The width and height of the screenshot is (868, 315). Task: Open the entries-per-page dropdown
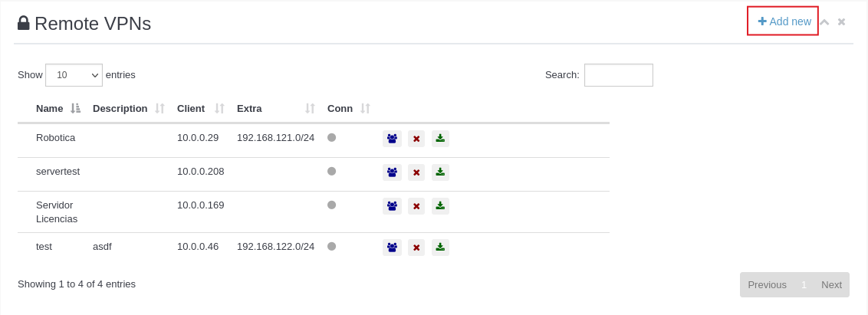coord(74,75)
